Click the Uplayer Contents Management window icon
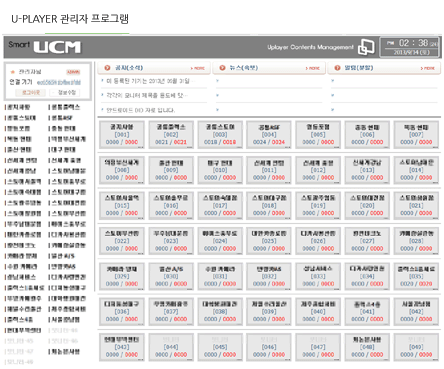 click(366, 47)
